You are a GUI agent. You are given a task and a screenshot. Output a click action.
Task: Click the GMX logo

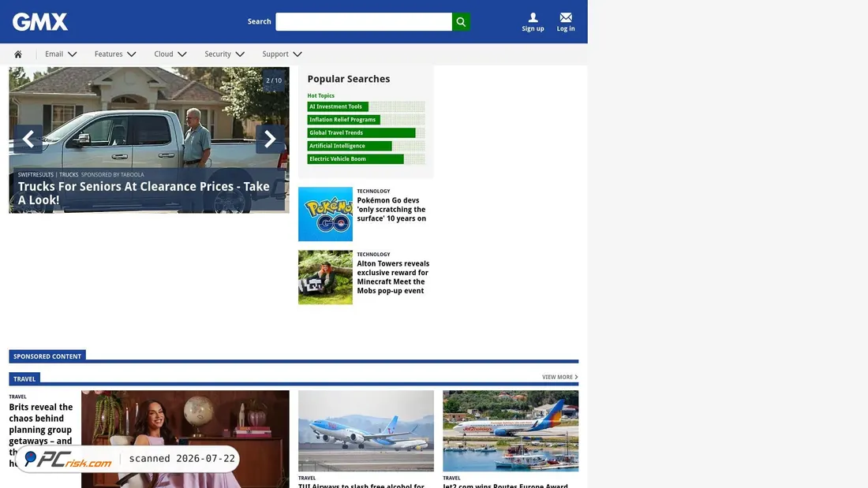click(x=40, y=21)
